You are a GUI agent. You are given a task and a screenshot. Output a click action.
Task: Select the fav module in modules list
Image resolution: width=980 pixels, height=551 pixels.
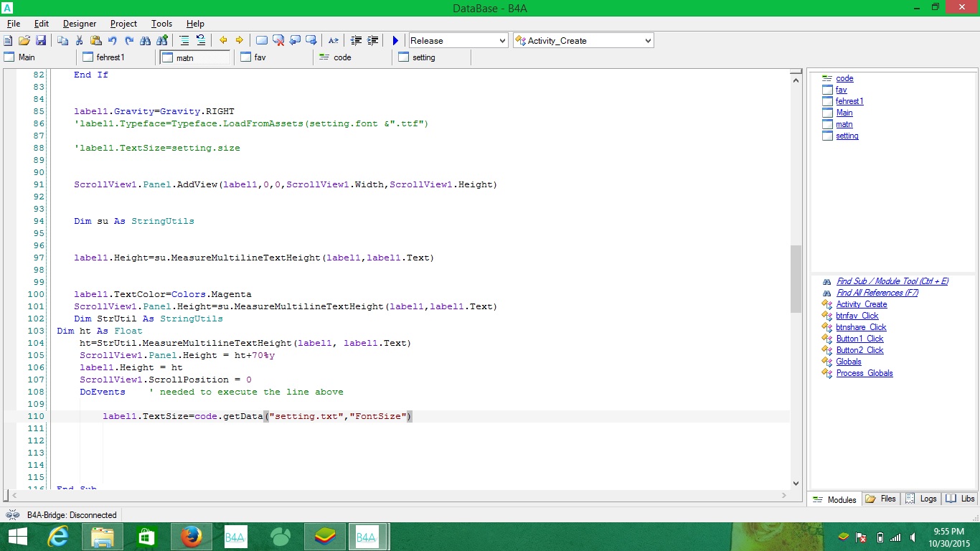point(842,90)
